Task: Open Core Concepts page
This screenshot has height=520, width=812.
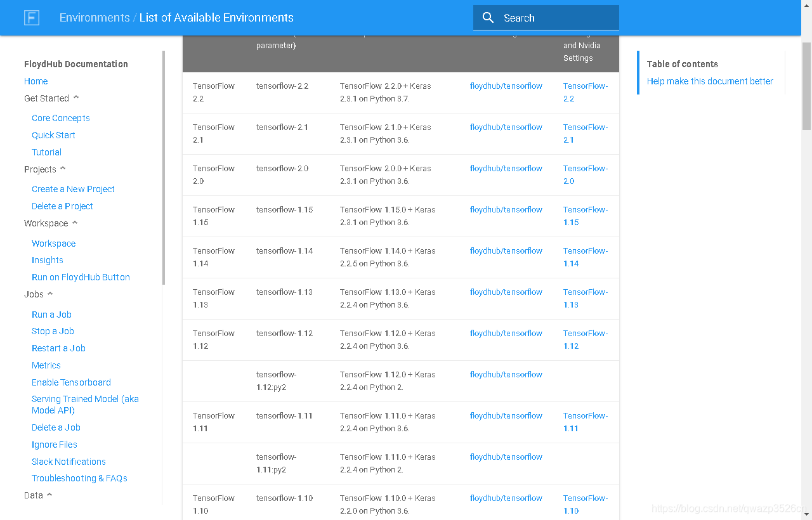Action: pyautogui.click(x=61, y=118)
